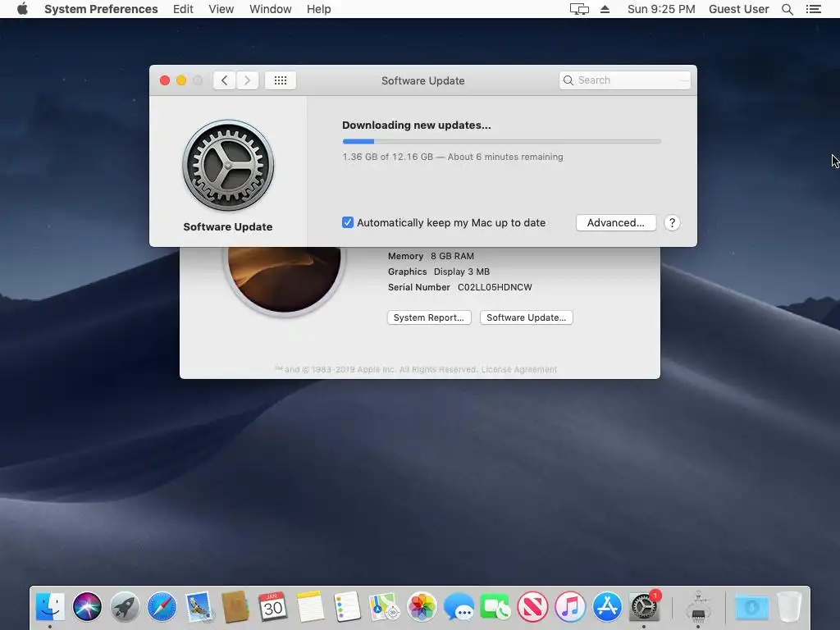Click the clock showing Sun 9:25 PM

(661, 9)
